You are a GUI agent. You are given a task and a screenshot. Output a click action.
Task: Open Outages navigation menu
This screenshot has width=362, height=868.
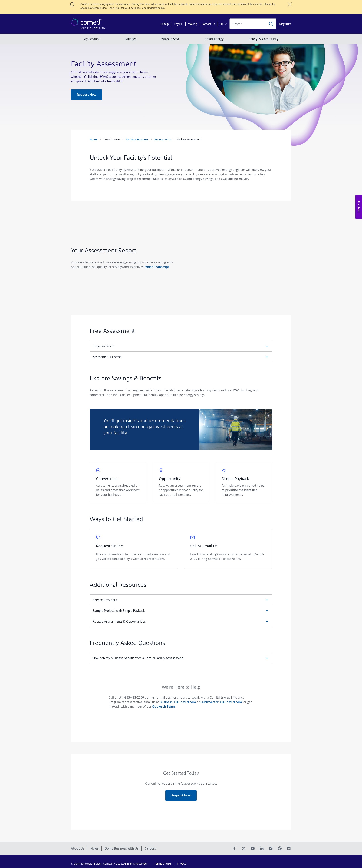(x=130, y=39)
